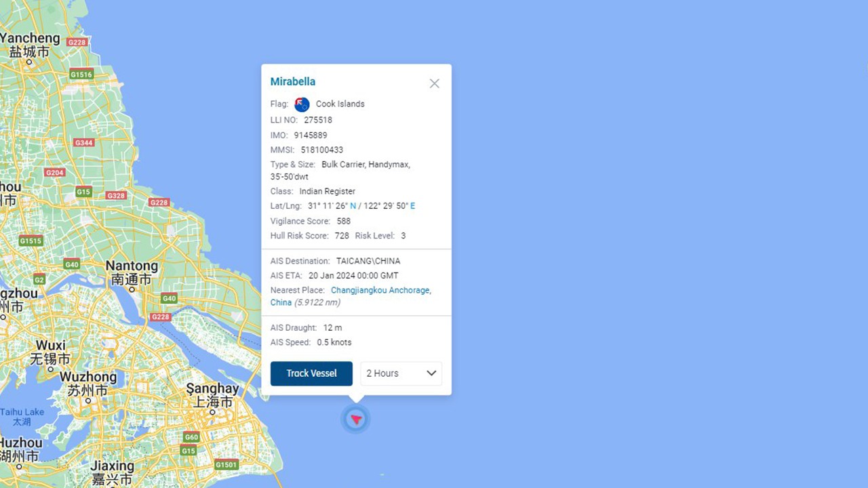Click the G1516 highway shield
This screenshot has width=868, height=488.
point(81,75)
